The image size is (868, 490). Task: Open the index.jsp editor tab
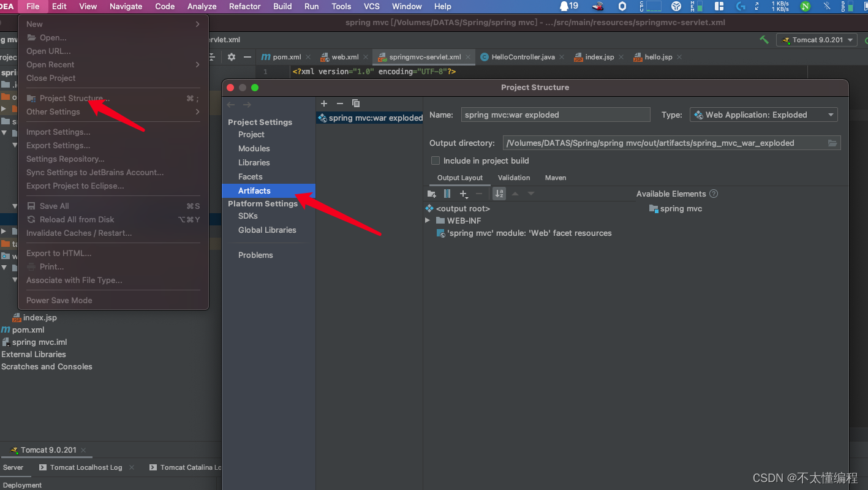tap(599, 57)
